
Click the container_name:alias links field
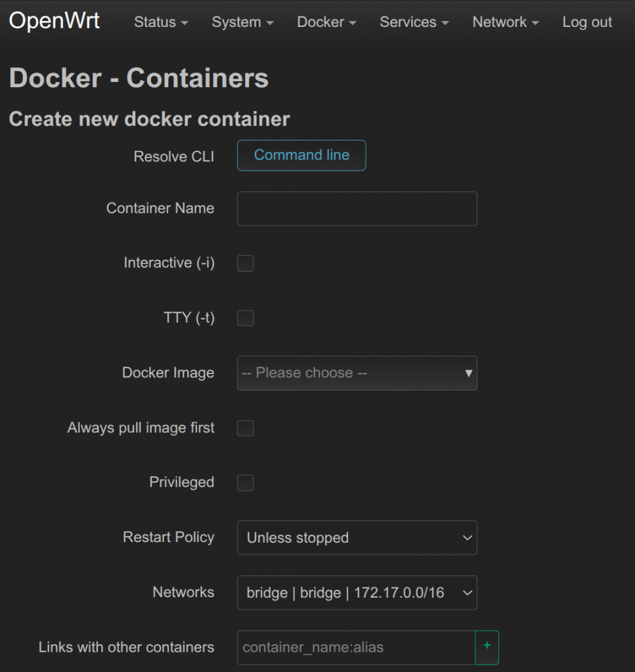(x=357, y=647)
